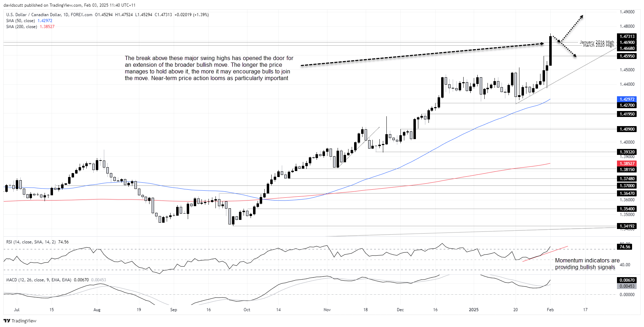Click the Sep date on time axis

pyautogui.click(x=173, y=310)
